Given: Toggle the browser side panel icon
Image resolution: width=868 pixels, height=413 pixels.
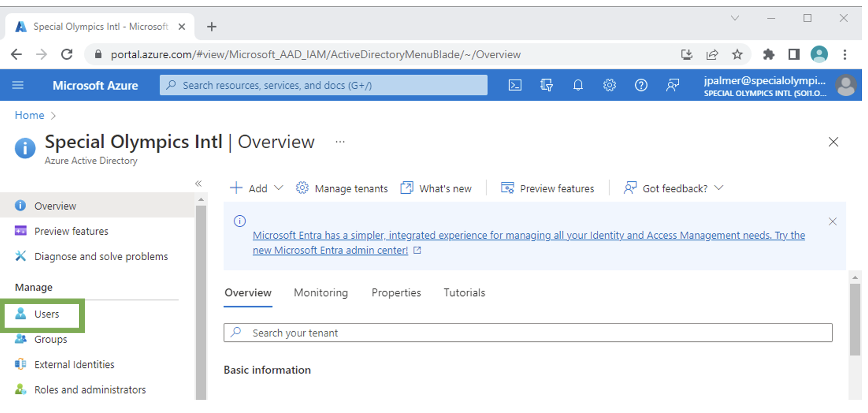Looking at the screenshot, I should click(794, 54).
